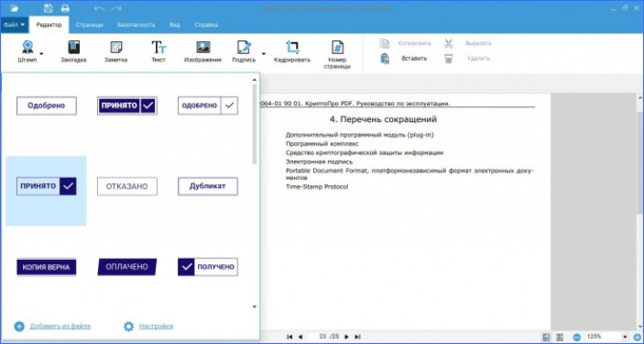Expand the Подпись dropdown arrow

pos(264,53)
